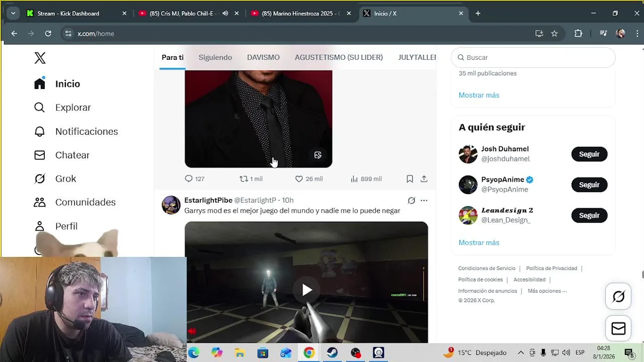The width and height of the screenshot is (644, 362).
Task: Open Información de anuncios link
Action: 488,291
